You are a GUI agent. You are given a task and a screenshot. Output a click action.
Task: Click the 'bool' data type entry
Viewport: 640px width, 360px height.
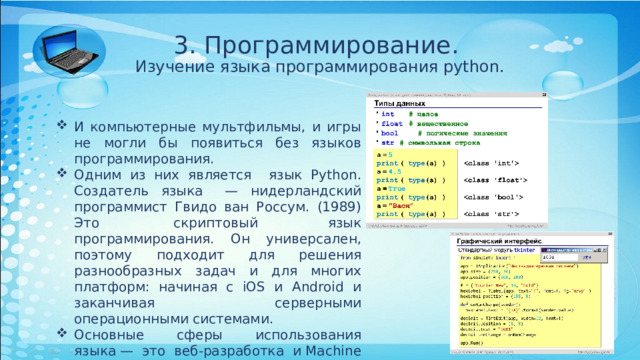389,133
